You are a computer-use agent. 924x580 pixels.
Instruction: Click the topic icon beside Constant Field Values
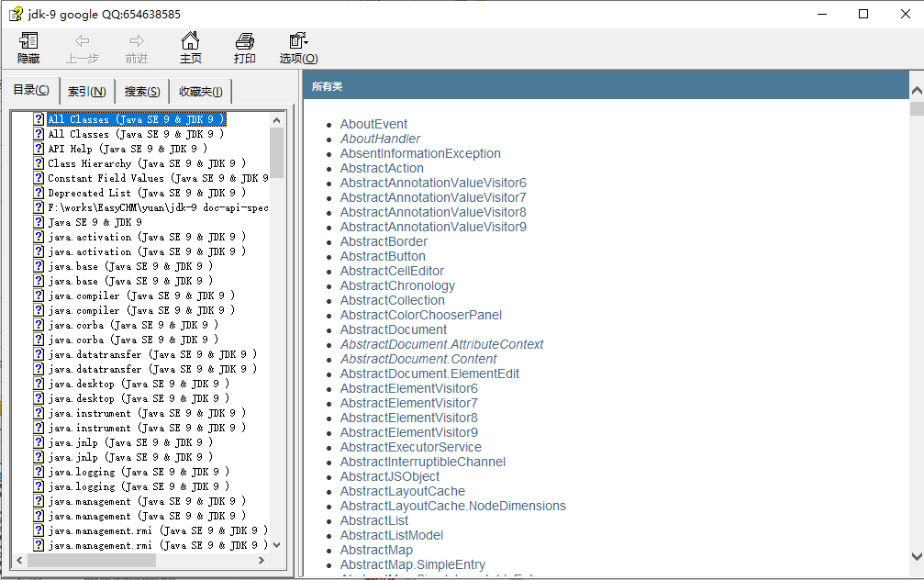coord(39,178)
